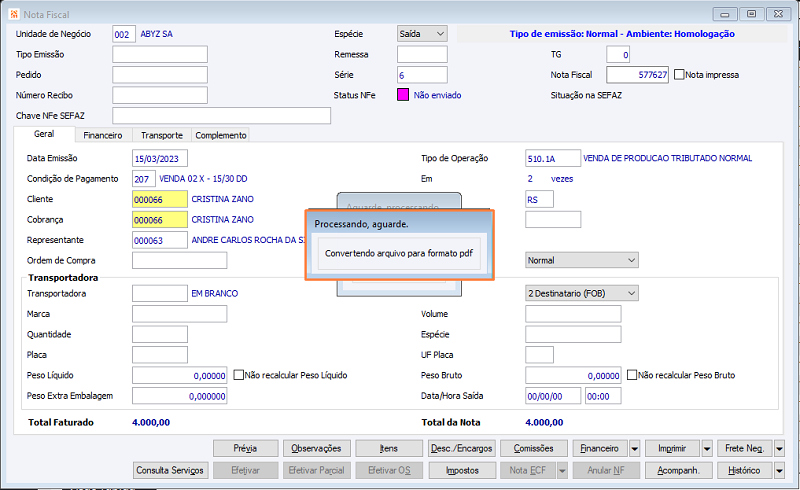The width and height of the screenshot is (800, 490).
Task: Click the Prévia button
Action: click(x=245, y=449)
